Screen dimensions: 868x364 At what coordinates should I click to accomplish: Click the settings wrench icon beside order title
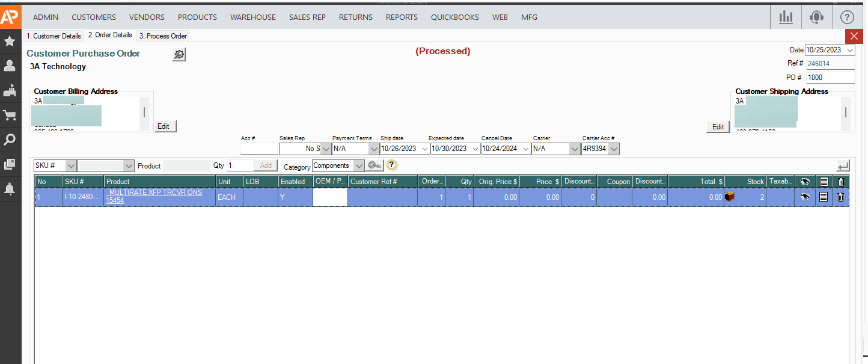pyautogui.click(x=179, y=55)
